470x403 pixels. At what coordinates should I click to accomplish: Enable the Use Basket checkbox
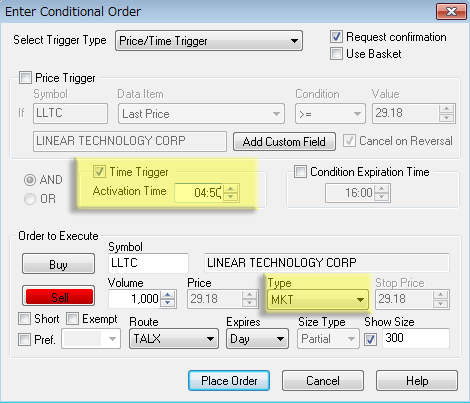pos(336,54)
